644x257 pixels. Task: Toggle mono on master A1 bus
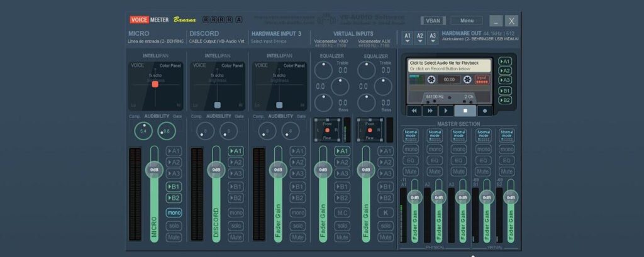coord(411,150)
